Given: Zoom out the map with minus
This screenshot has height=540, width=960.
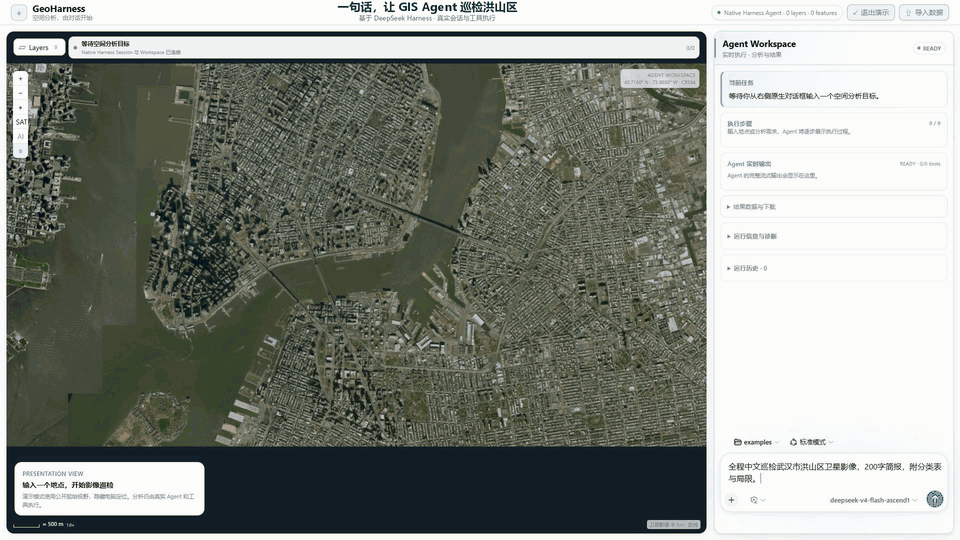Looking at the screenshot, I should point(20,93).
